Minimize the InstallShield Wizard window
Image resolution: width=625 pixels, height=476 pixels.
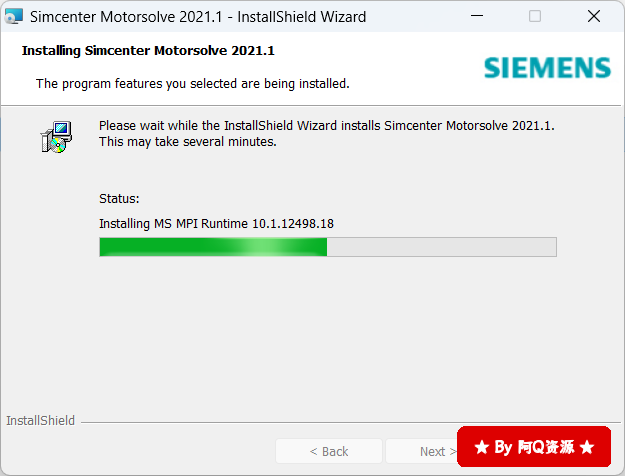tap(477, 16)
